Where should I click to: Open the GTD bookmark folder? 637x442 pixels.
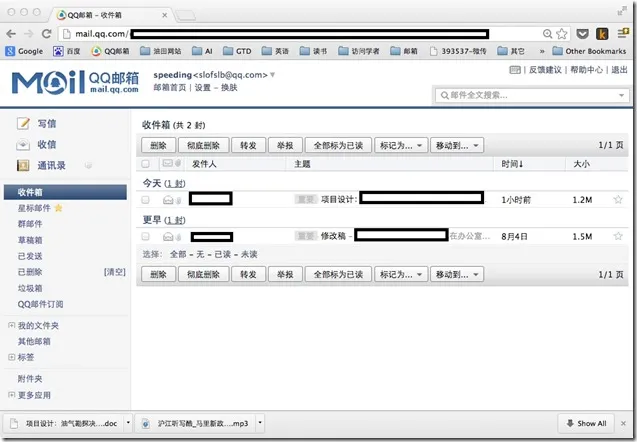(x=237, y=51)
